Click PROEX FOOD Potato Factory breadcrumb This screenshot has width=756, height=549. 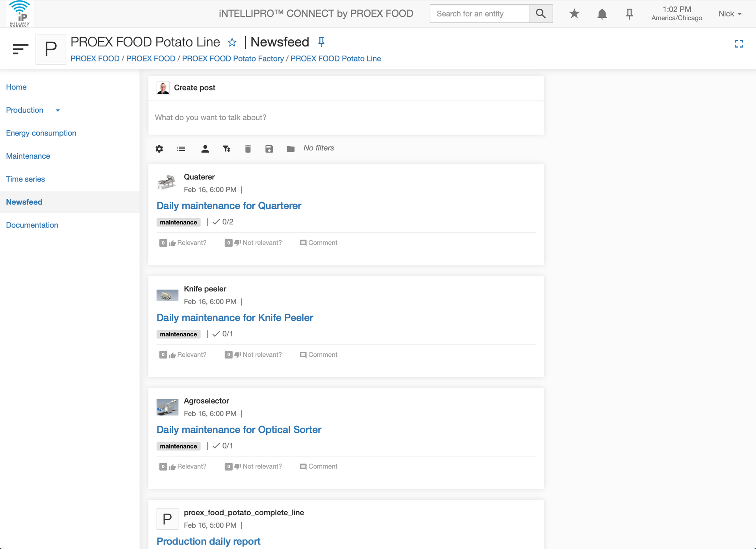(233, 59)
